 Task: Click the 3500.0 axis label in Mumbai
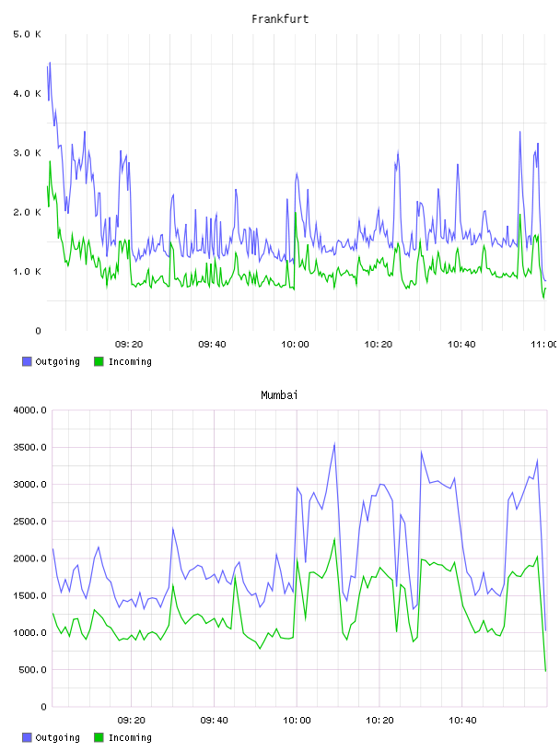click(29, 448)
